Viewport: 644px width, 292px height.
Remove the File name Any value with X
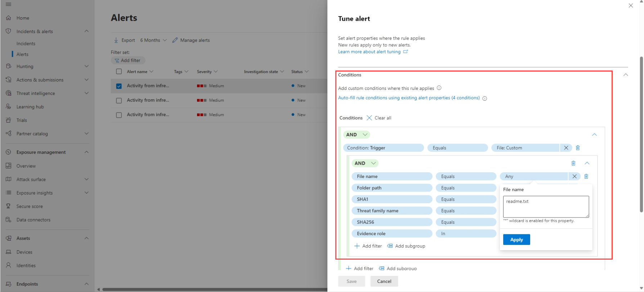coord(574,177)
